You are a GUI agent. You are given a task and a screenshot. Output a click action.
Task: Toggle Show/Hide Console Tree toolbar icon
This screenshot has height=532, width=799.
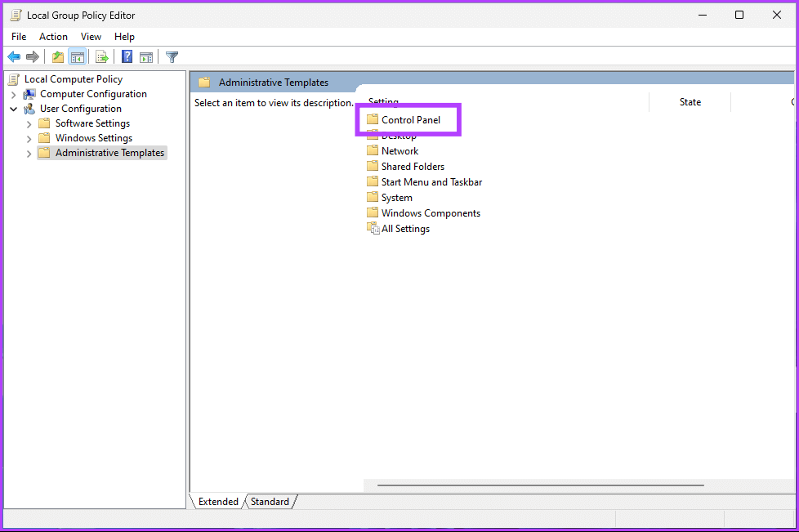78,57
